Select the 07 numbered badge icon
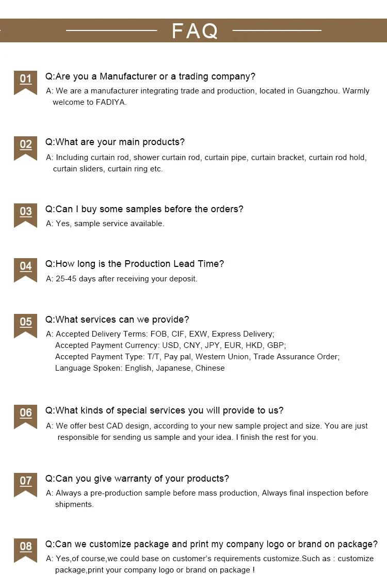The width and height of the screenshot is (387, 588). pyautogui.click(x=25, y=483)
